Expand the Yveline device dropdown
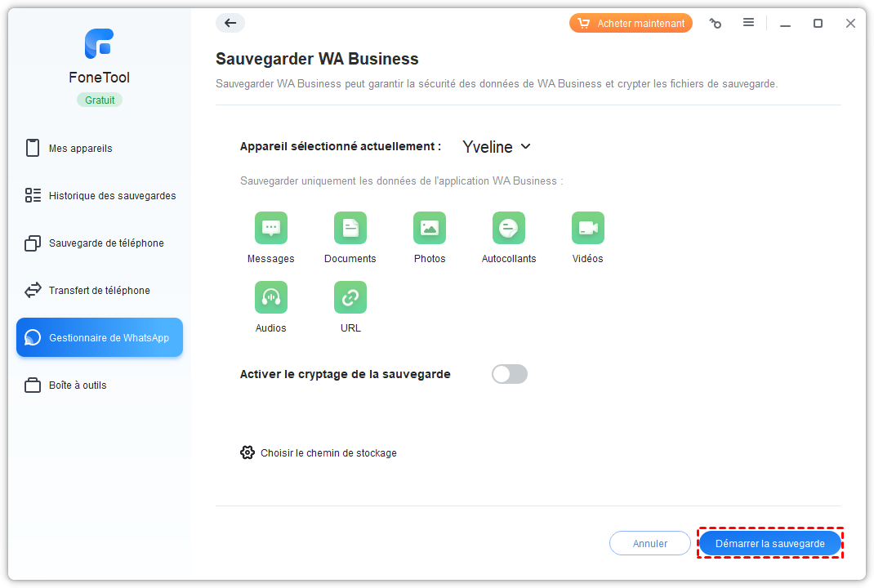Viewport: 874px width, 588px height. click(x=497, y=147)
